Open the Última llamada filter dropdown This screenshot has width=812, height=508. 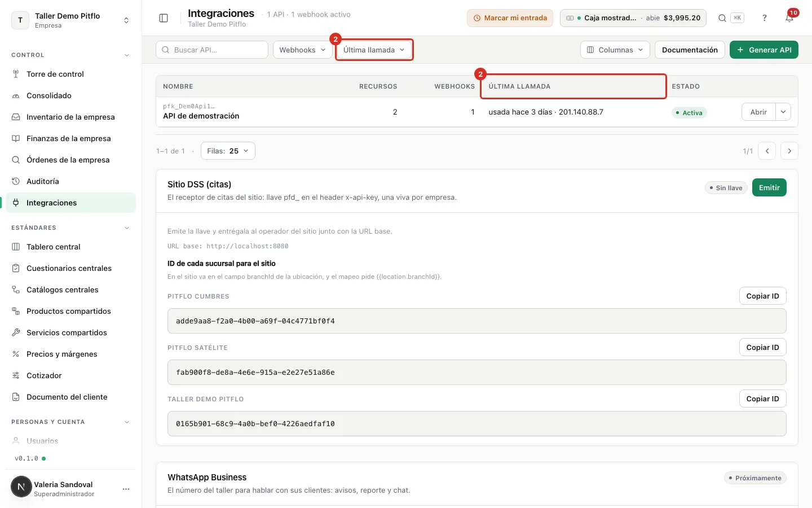coord(374,50)
